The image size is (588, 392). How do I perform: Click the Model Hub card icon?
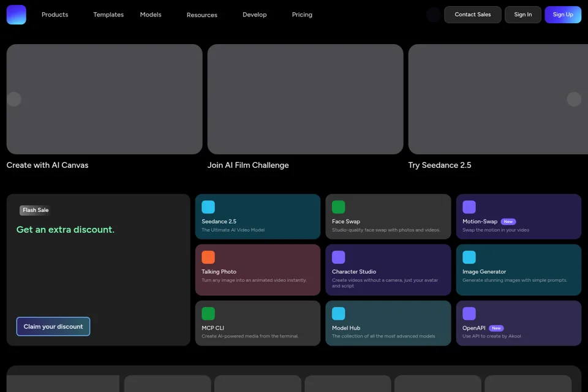338,314
